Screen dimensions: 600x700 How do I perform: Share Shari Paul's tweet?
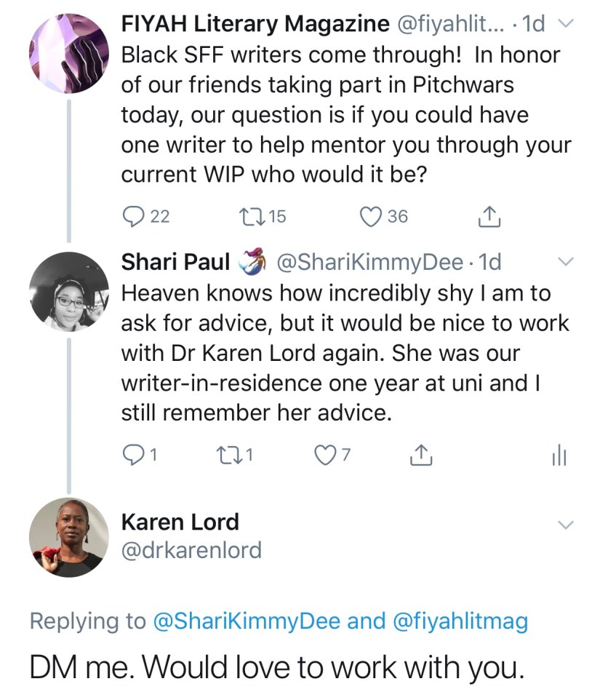pyautogui.click(x=419, y=456)
